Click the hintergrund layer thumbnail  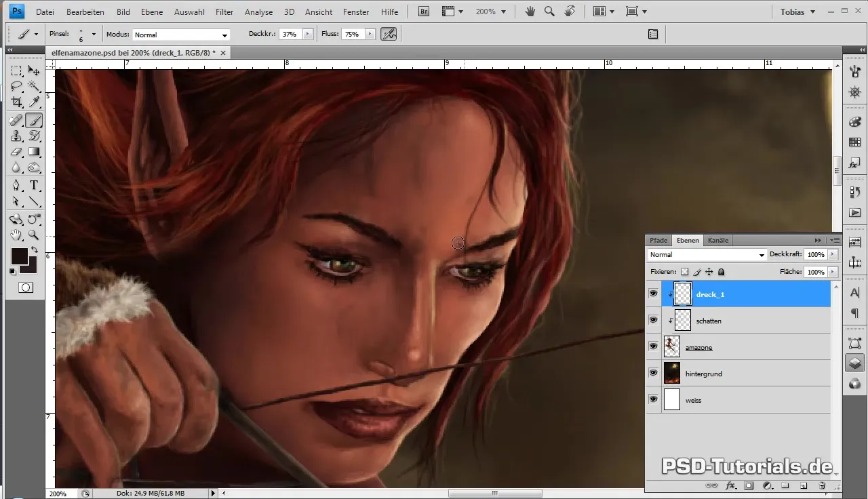[x=672, y=373]
